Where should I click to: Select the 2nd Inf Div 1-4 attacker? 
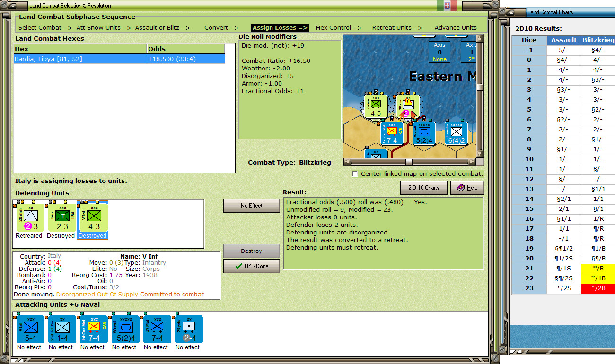point(61,329)
